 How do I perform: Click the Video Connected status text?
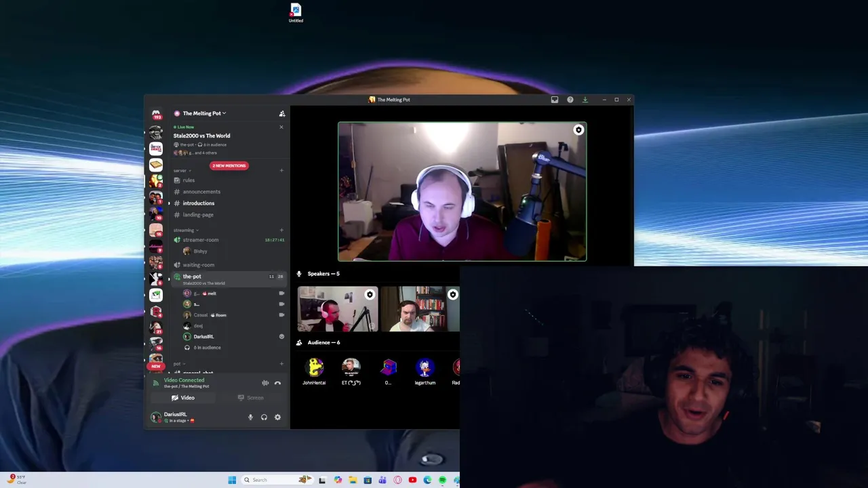[184, 380]
